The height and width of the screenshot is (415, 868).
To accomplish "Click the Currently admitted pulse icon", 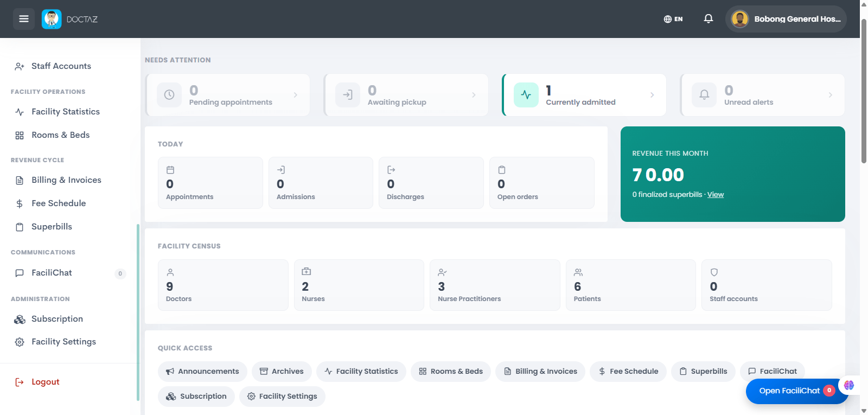I will click(526, 95).
